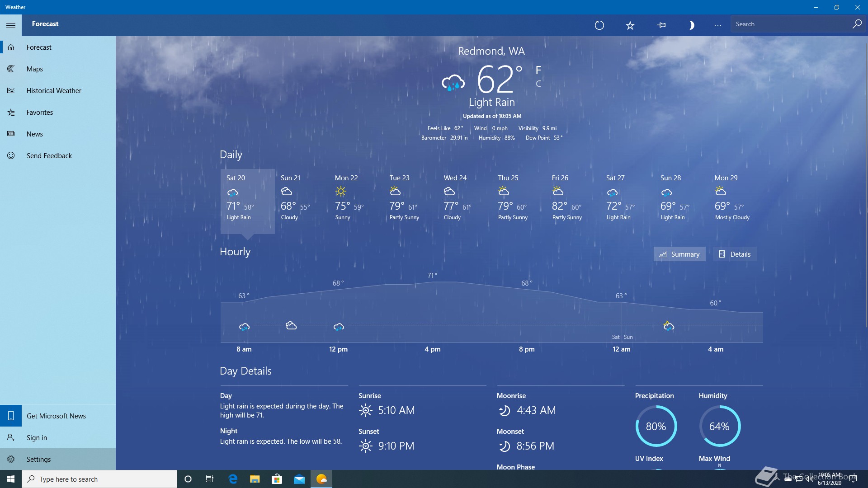Click 'Updated as of 10:05 AM' text
Viewport: 868px width, 488px height.
click(x=492, y=116)
